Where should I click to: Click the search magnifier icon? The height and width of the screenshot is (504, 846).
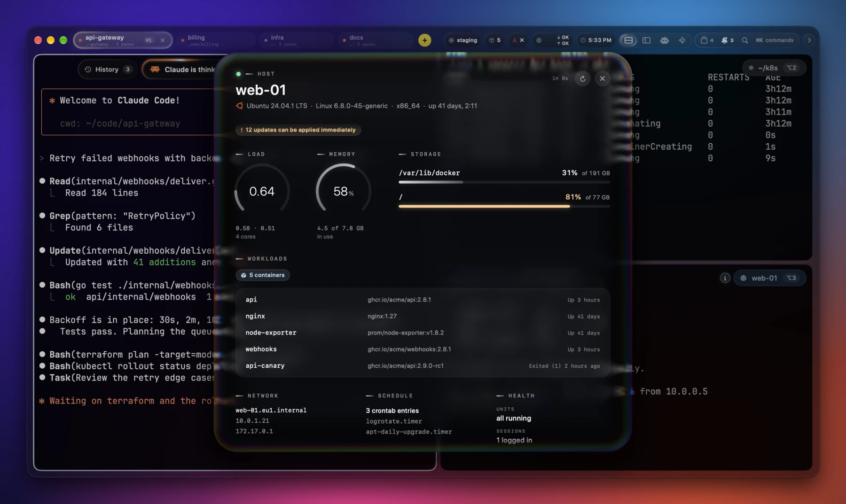pyautogui.click(x=745, y=40)
